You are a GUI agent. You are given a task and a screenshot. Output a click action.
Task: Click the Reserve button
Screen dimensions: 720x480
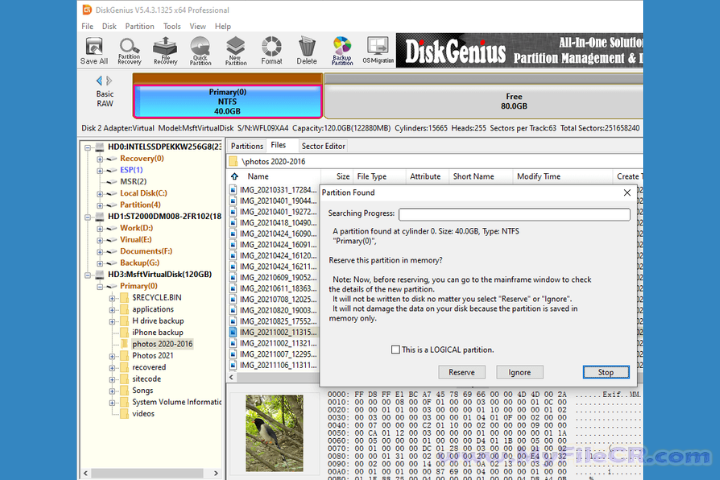pos(461,372)
